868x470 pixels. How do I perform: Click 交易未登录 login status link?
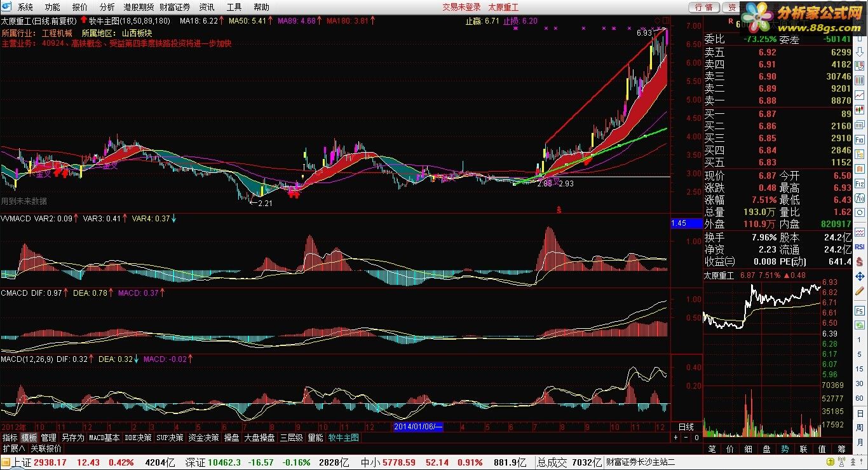click(x=462, y=7)
